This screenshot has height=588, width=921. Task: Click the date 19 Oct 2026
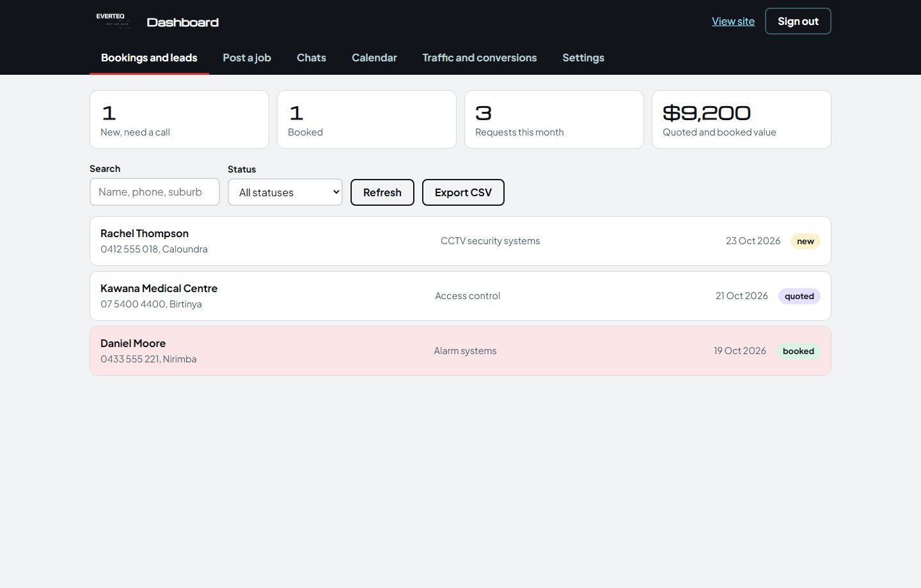click(x=740, y=351)
